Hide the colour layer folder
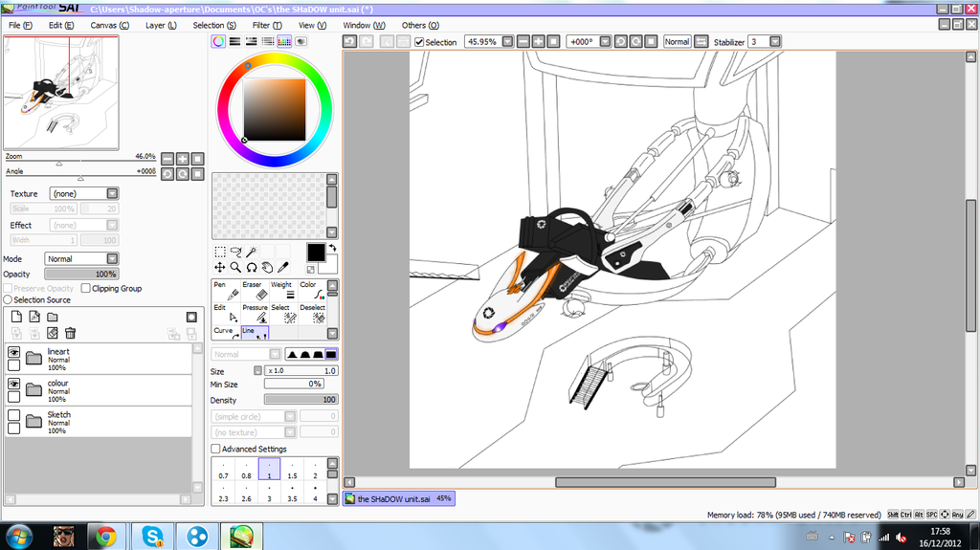Screen dimensions: 980x550 pos(13,384)
